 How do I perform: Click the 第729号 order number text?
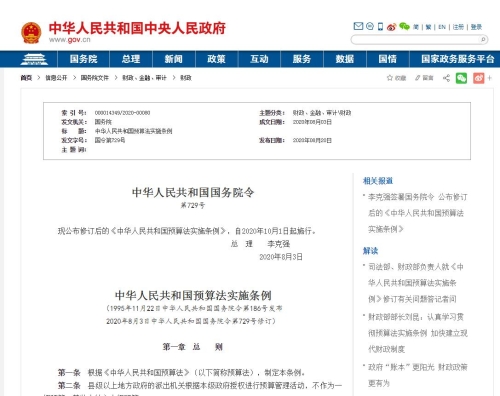coord(193,205)
